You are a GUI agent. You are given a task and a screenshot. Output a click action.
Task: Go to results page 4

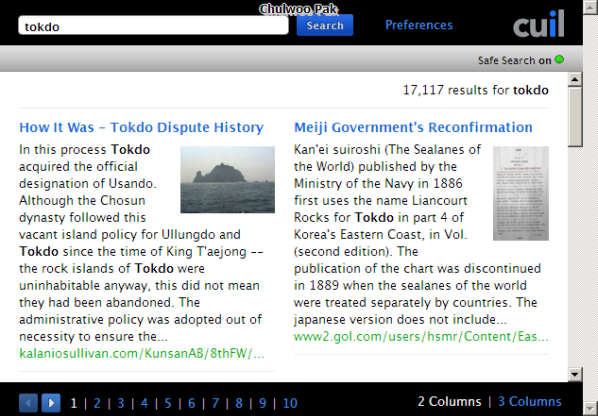click(x=144, y=403)
